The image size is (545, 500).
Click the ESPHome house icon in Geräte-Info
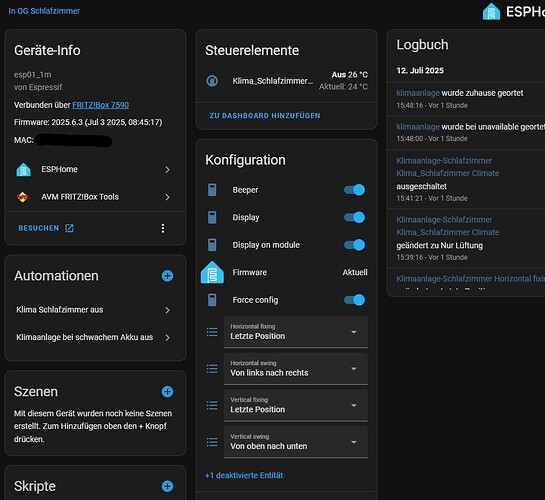pyautogui.click(x=23, y=170)
